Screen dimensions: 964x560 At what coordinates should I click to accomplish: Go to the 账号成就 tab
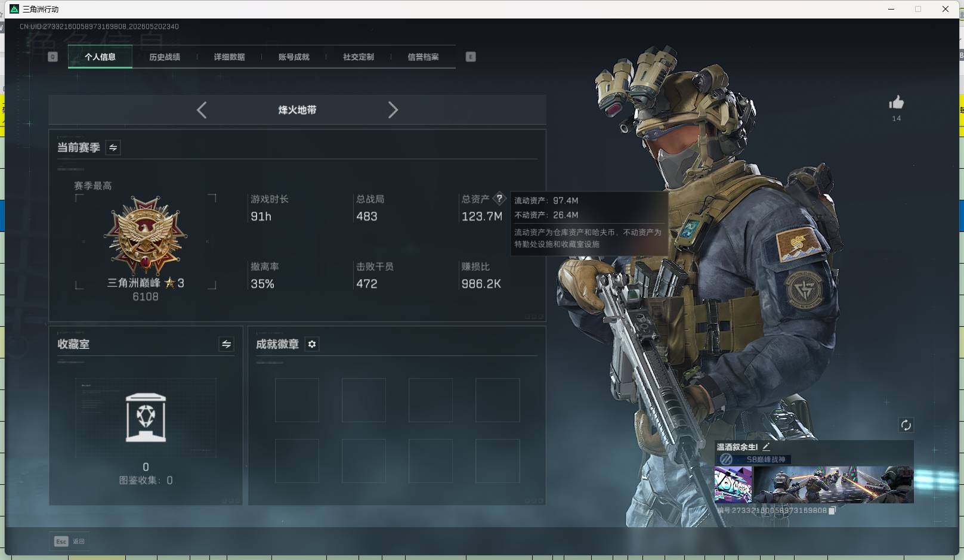(294, 57)
